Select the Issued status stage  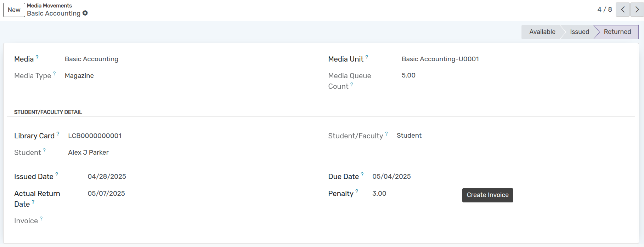coord(579,32)
